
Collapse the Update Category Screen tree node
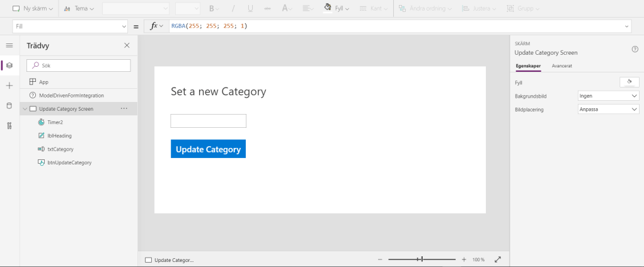point(25,109)
